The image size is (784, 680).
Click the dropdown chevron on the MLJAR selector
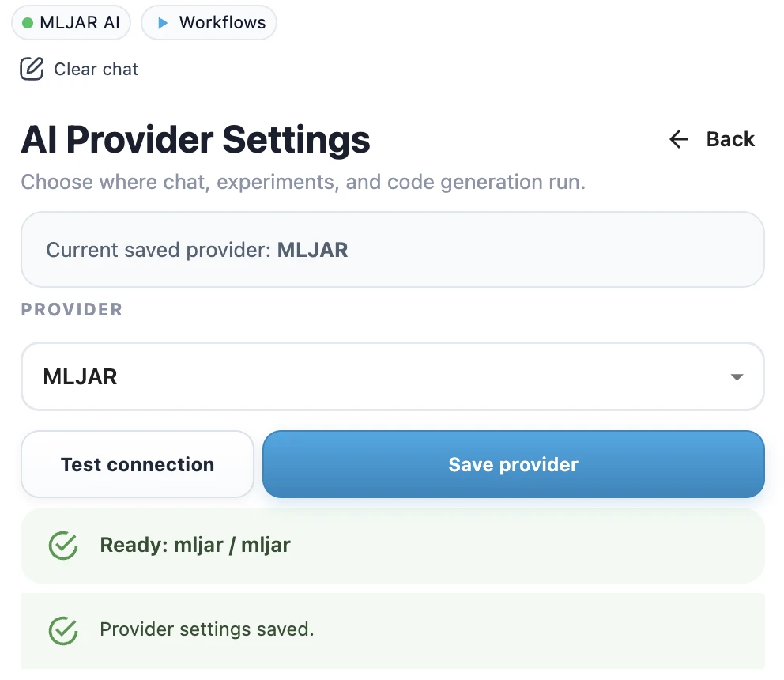coord(737,376)
